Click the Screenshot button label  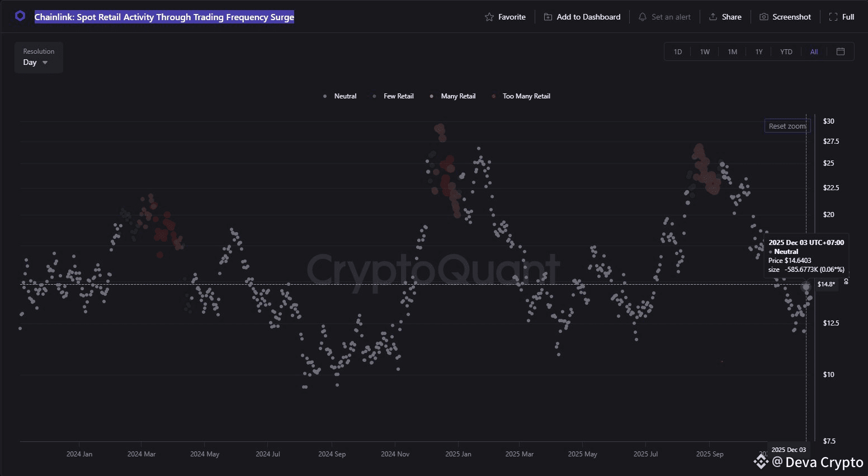click(x=791, y=17)
